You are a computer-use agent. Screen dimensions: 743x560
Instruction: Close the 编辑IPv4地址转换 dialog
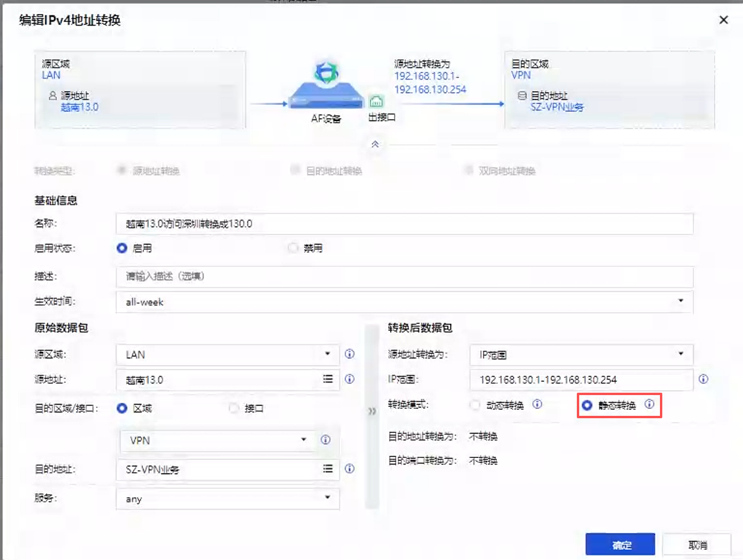click(x=723, y=20)
